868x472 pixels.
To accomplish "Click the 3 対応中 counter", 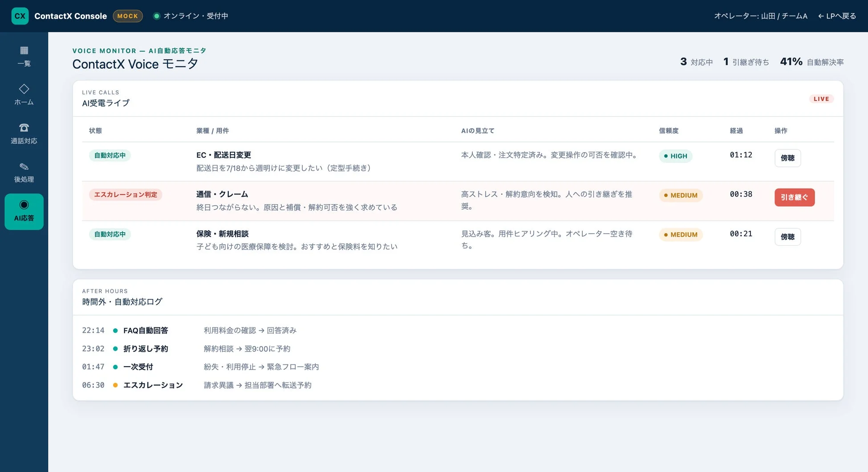I will (696, 62).
